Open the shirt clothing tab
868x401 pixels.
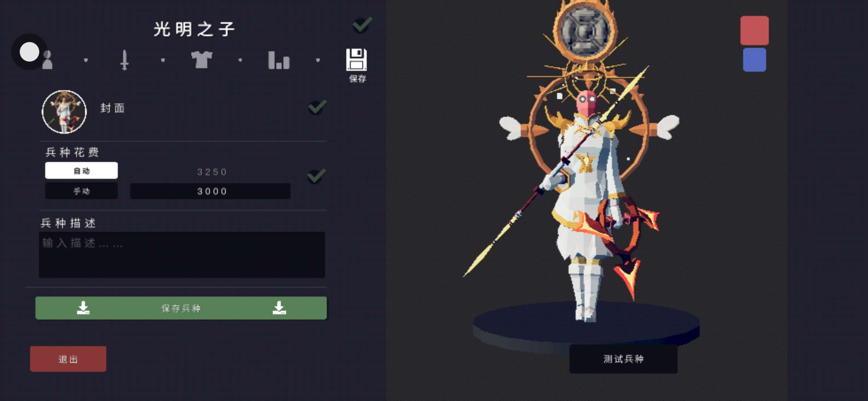pos(201,59)
